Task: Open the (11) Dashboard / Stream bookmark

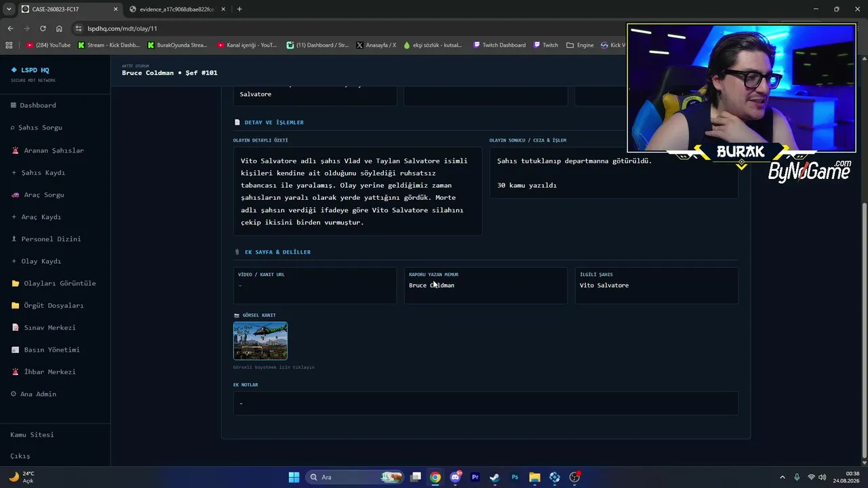Action: pos(317,45)
